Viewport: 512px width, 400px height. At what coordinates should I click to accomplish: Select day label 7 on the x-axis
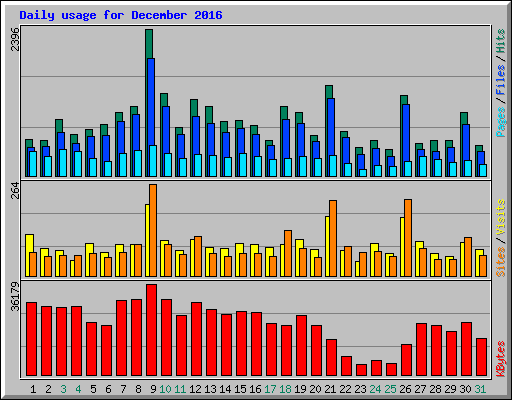tap(123, 389)
